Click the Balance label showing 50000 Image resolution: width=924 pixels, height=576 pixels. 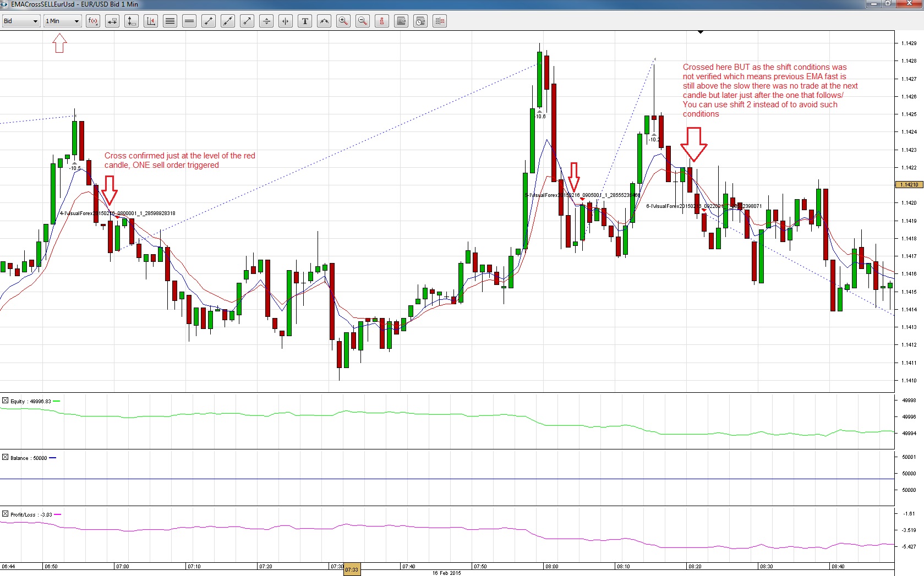(x=29, y=458)
